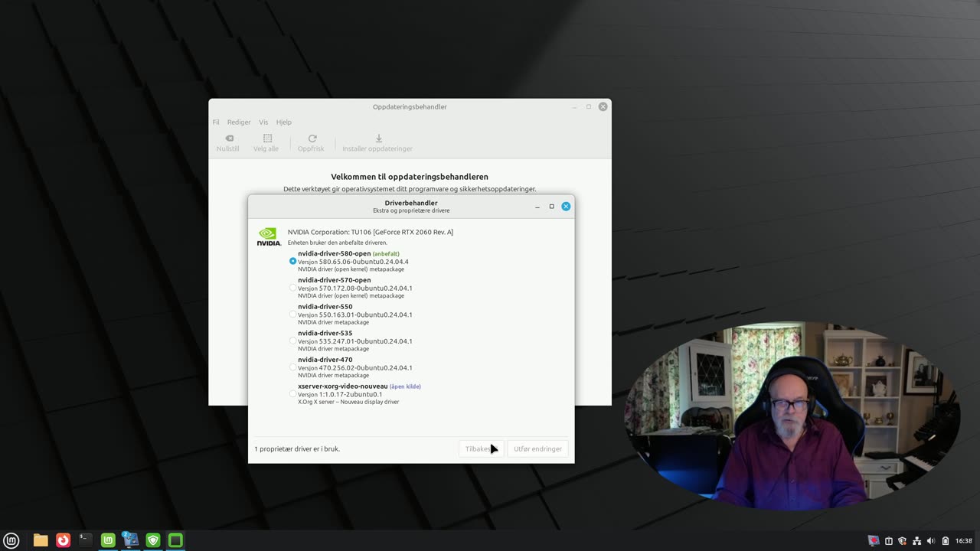This screenshot has height=551, width=980.
Task: Click "Versjon 580.65.06-0ubuntu0.24.04.4" text
Action: 353,262
